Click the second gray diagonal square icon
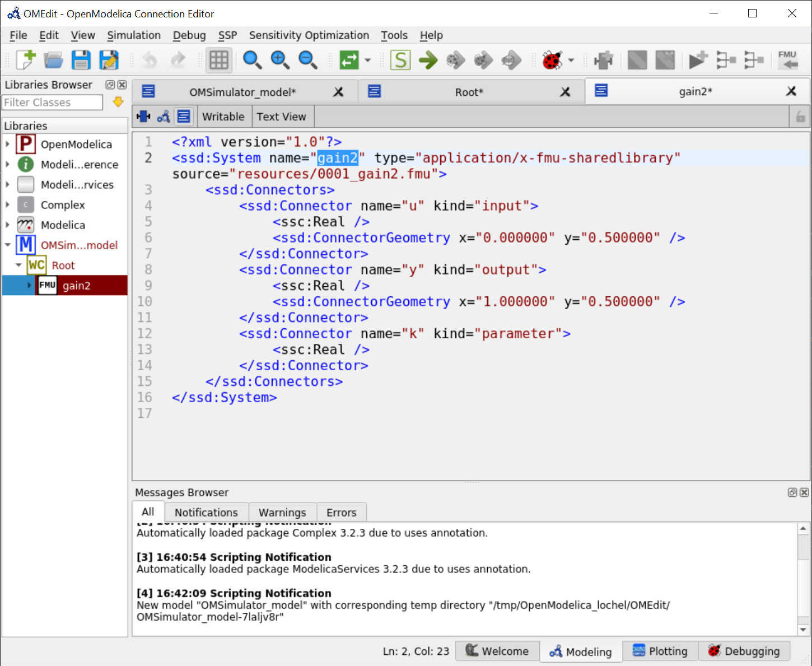This screenshot has height=666, width=812. pos(665,60)
